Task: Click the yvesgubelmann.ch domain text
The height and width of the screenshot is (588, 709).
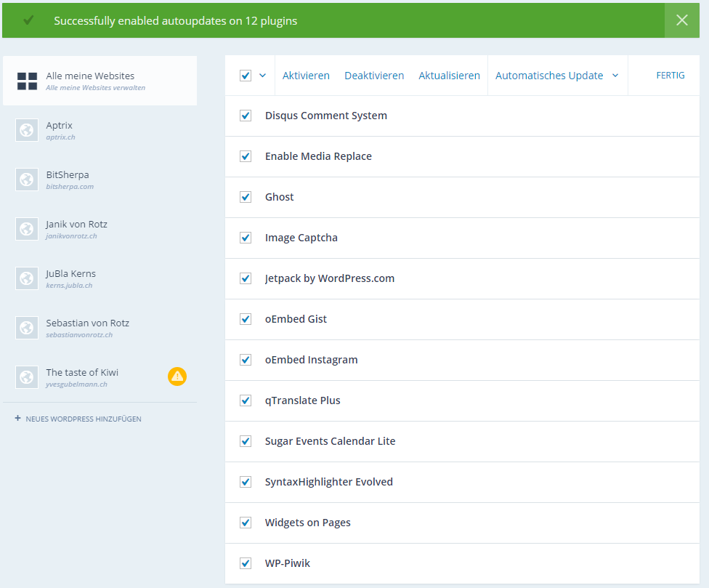Action: tap(76, 384)
